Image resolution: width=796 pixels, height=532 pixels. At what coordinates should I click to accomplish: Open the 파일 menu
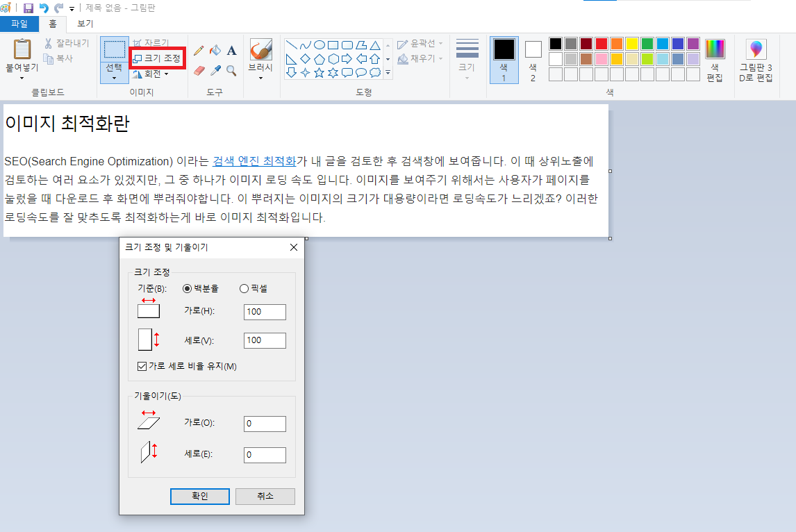click(20, 22)
